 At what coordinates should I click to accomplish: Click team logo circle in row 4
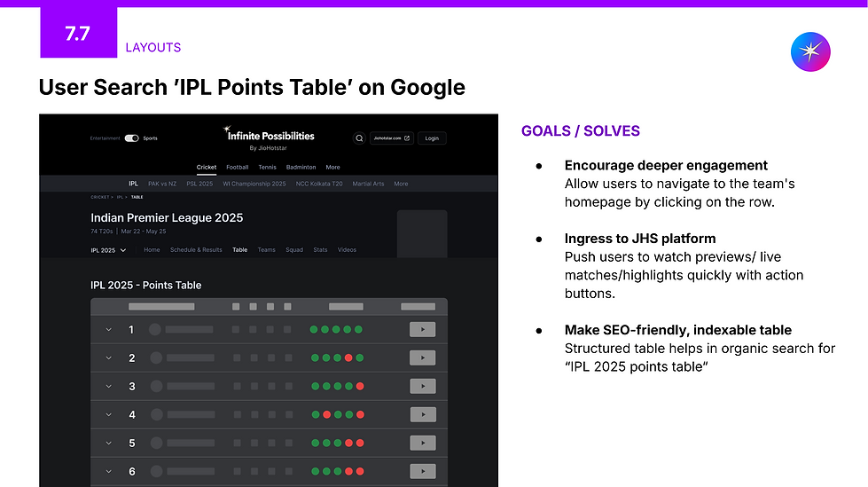pos(157,414)
